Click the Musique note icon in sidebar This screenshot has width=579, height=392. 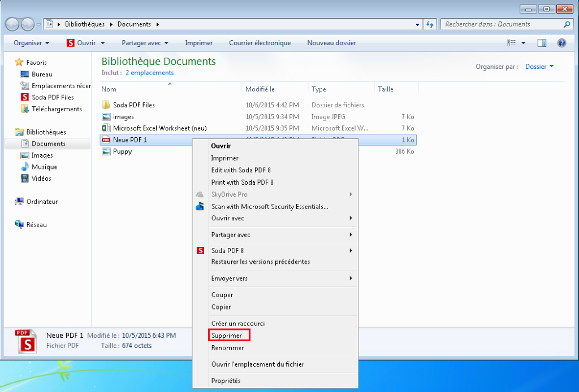25,167
